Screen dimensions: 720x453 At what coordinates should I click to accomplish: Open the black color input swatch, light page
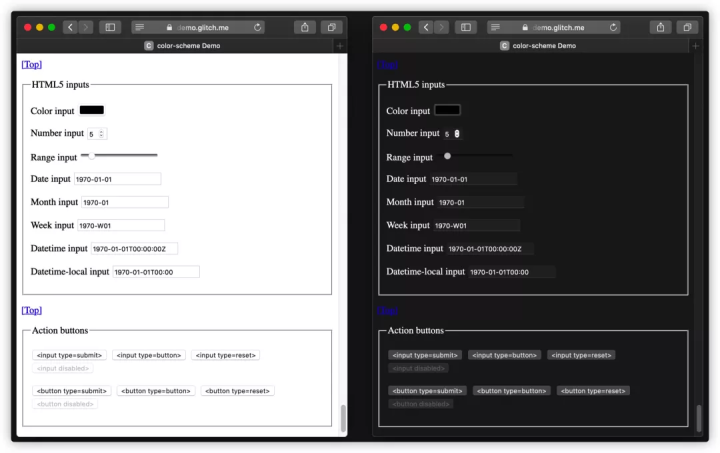[x=91, y=110]
